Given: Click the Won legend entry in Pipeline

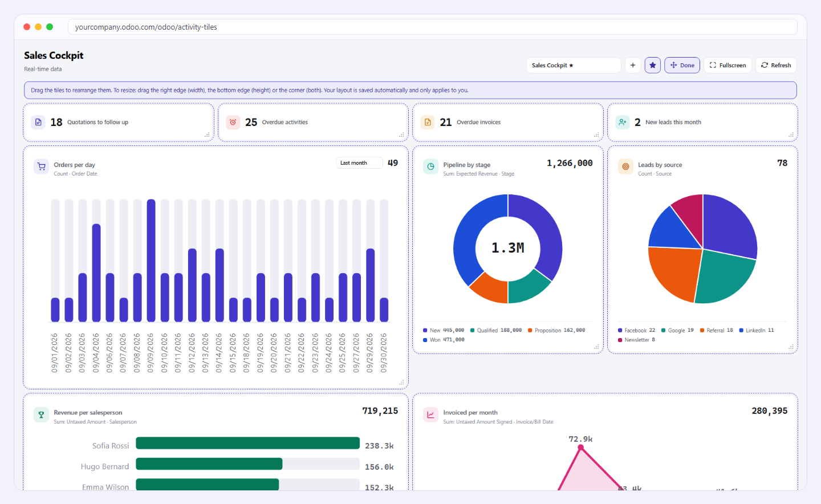Looking at the screenshot, I should pos(444,340).
